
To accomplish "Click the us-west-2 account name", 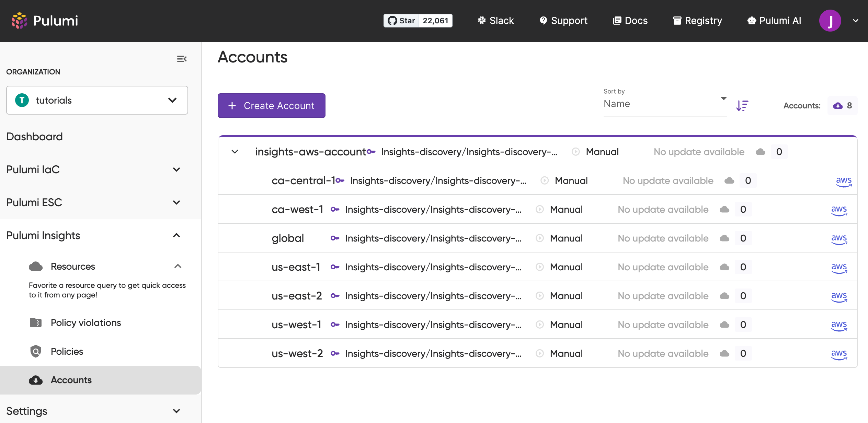I will (x=297, y=353).
